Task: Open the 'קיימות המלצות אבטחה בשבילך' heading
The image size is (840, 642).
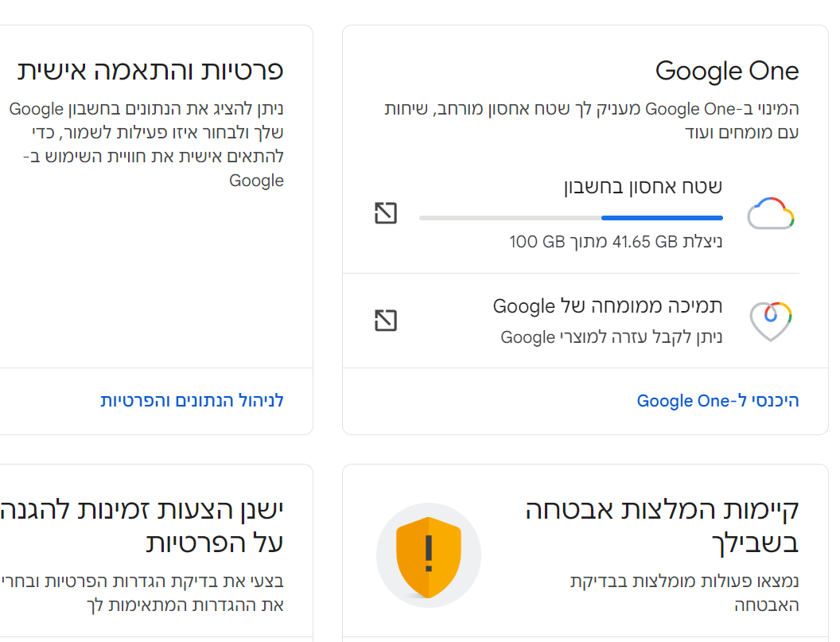Action: tap(663, 526)
